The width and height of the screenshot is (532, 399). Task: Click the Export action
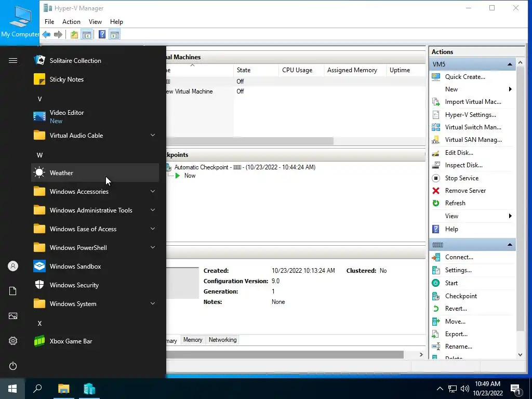[456, 334]
